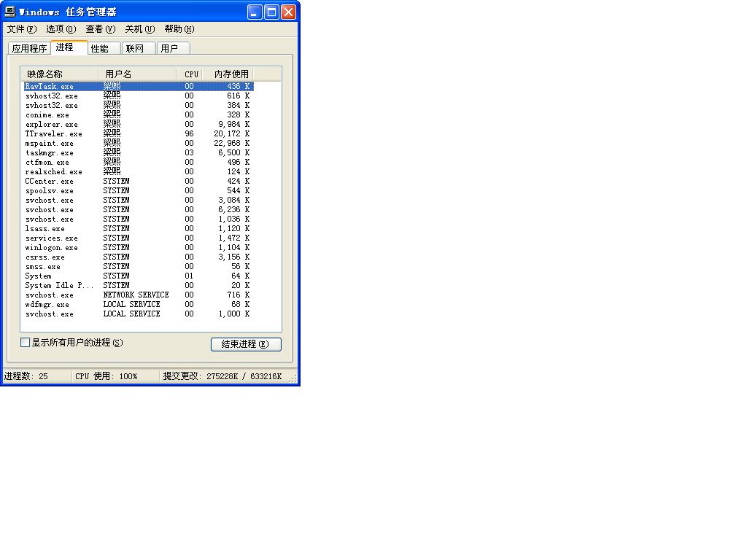The height and width of the screenshot is (560, 747).
Task: Select the services.exe process
Action: pyautogui.click(x=138, y=238)
